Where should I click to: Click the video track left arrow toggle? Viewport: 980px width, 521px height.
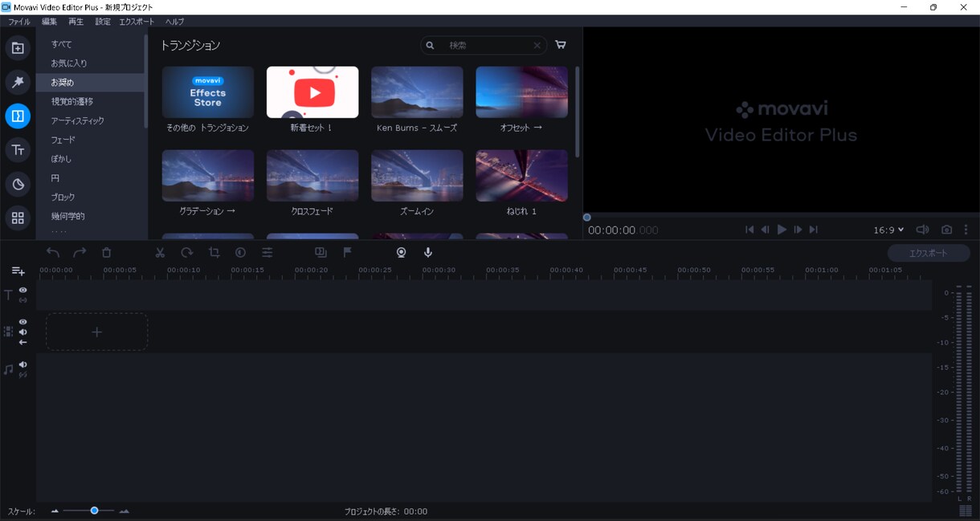click(23, 342)
